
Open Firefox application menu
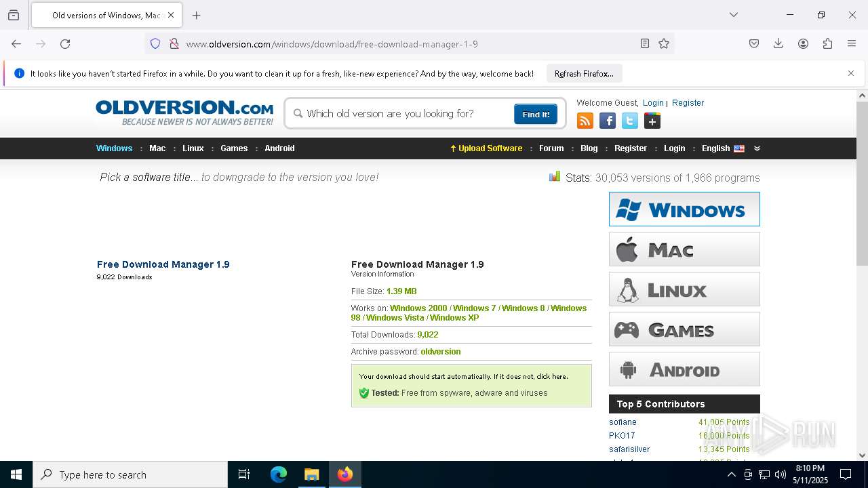click(x=852, y=44)
